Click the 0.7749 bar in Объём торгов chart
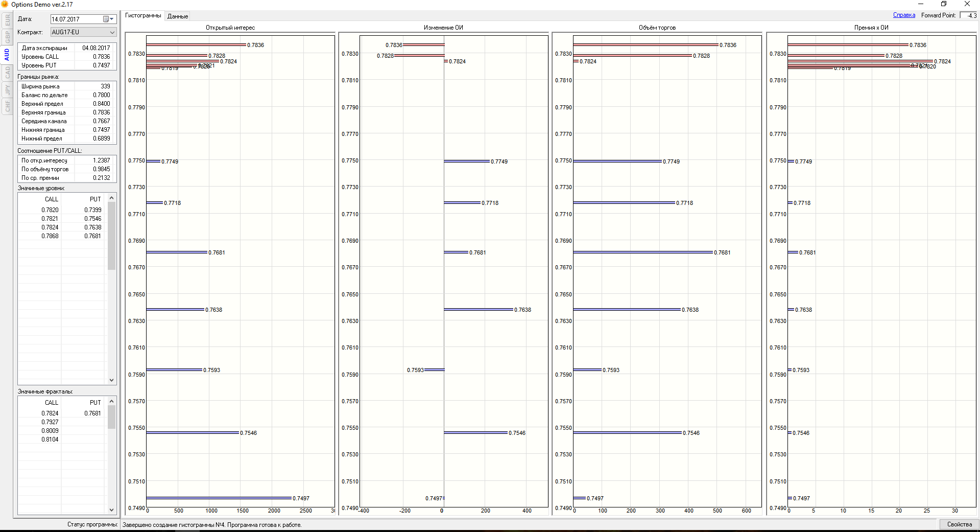This screenshot has height=532, width=980. [617, 161]
